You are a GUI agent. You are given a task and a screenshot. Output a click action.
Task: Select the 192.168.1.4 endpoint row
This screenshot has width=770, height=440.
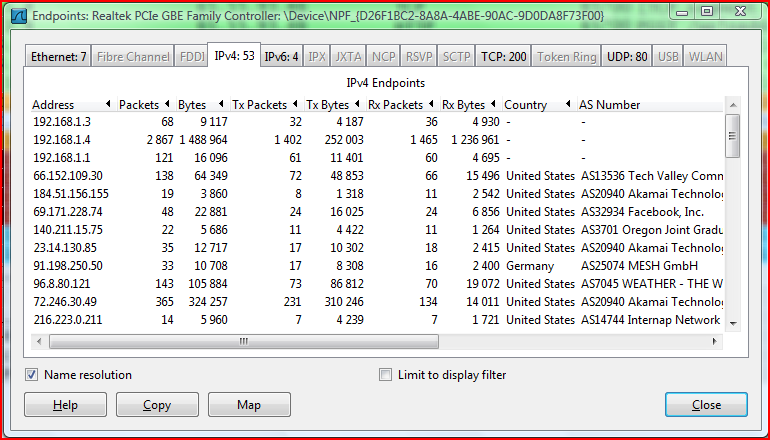[61, 140]
